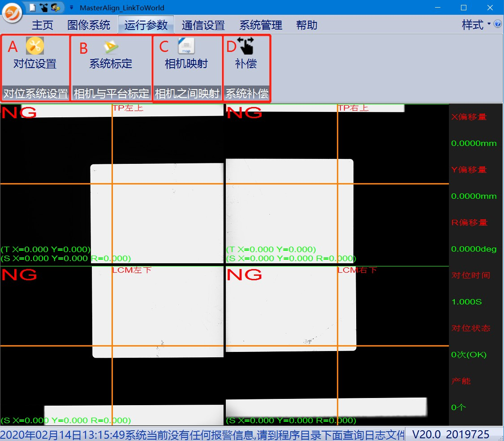Switch to the 主页 home tab
The height and width of the screenshot is (441, 504).
pyautogui.click(x=43, y=25)
